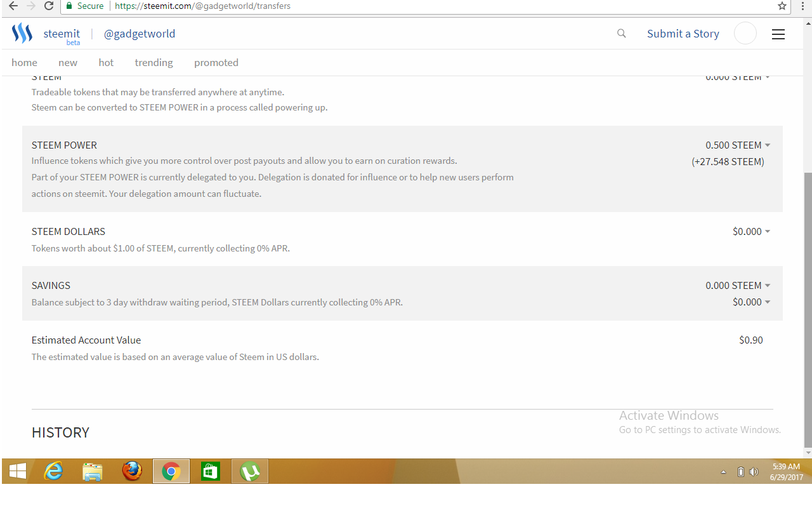Click Submit a Story link
The width and height of the screenshot is (812, 508).
click(x=683, y=34)
